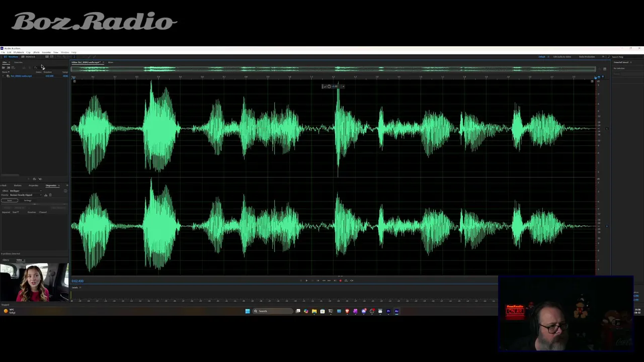Select the Video panel tab
Screen dimensions: 644x362
tap(19, 260)
